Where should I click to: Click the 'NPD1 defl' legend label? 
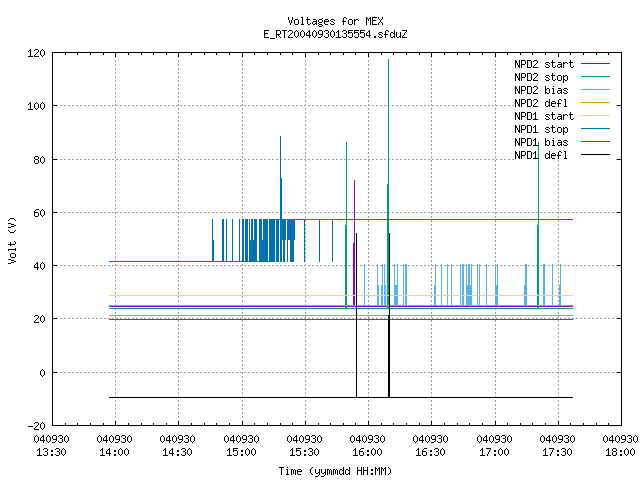(x=541, y=156)
